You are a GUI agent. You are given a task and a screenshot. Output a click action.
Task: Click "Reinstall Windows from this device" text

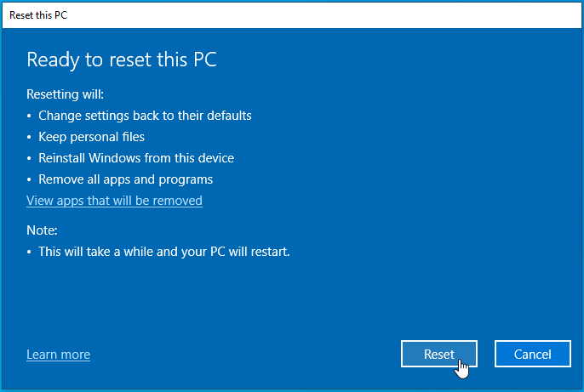(x=136, y=158)
